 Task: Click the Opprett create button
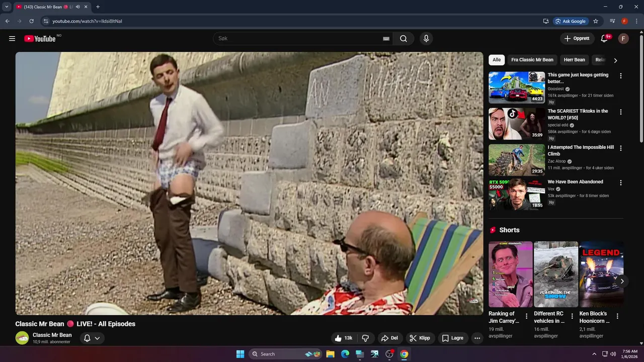point(577,39)
